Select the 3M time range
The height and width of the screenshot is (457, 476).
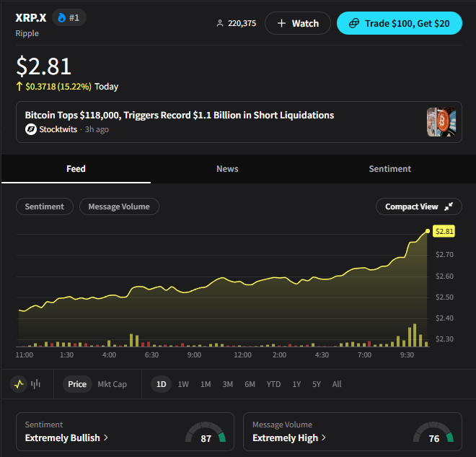(227, 384)
